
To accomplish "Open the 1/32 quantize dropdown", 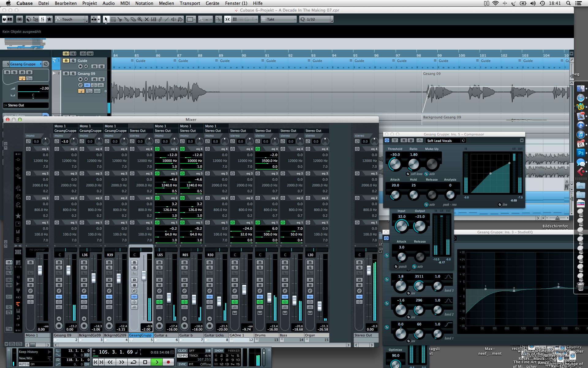I will tap(316, 19).
